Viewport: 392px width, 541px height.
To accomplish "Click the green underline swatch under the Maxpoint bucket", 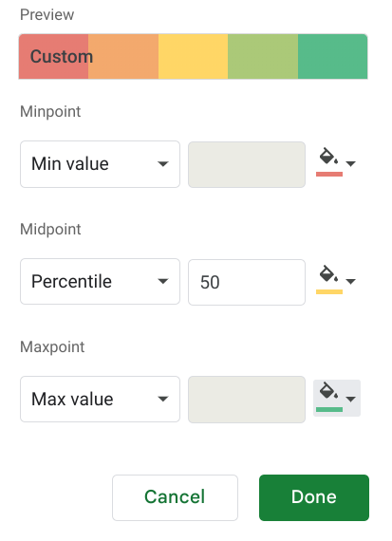I will click(x=329, y=409).
